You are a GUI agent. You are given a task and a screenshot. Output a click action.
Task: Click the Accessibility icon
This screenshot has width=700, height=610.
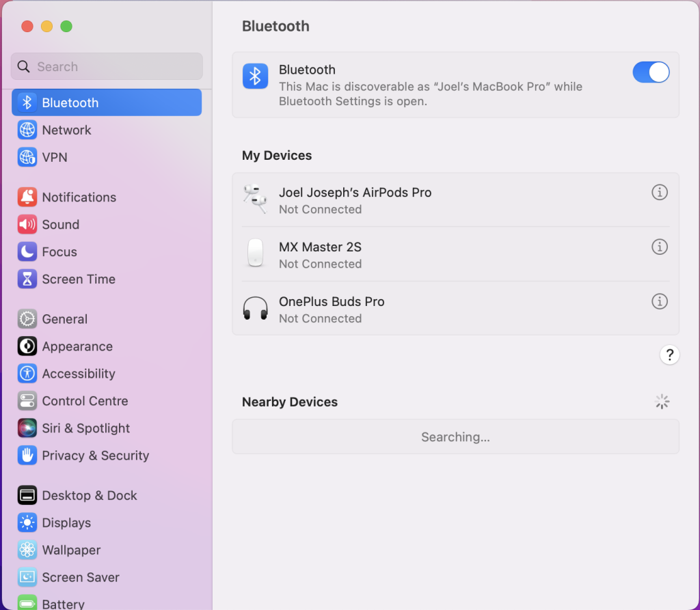point(27,374)
